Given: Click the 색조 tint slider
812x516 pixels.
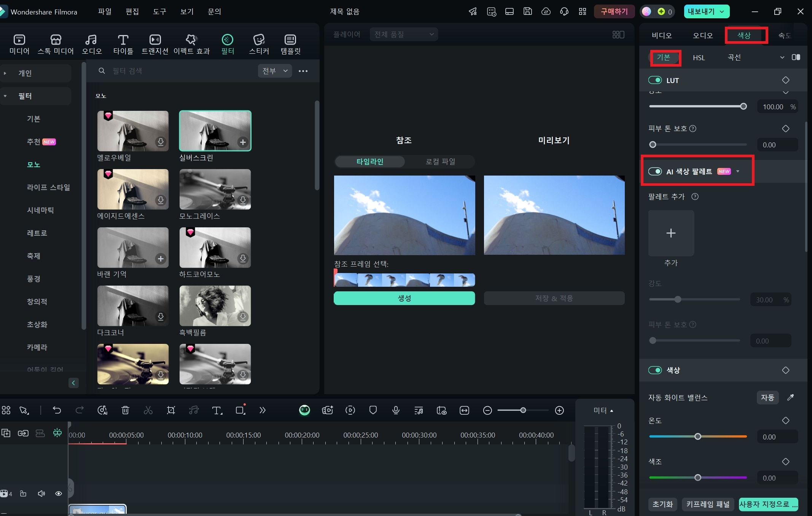Looking at the screenshot, I should pos(698,478).
